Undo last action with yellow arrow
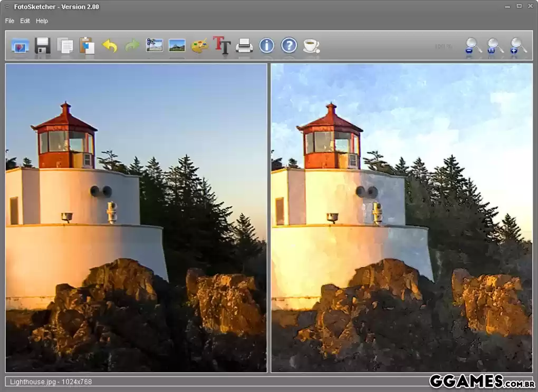 tap(110, 46)
